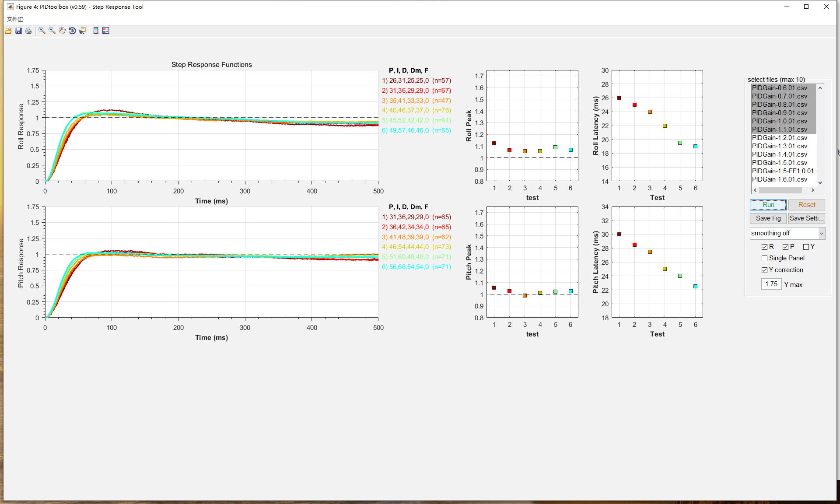840x504 pixels.
Task: Click file list scroll down arrow
Action: coord(820,182)
